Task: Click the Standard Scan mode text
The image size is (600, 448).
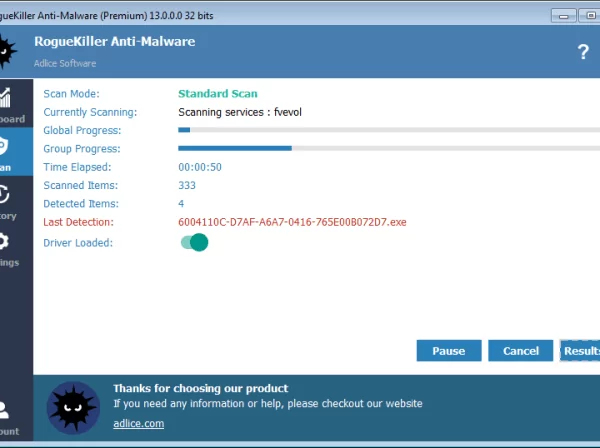Action: coord(218,94)
